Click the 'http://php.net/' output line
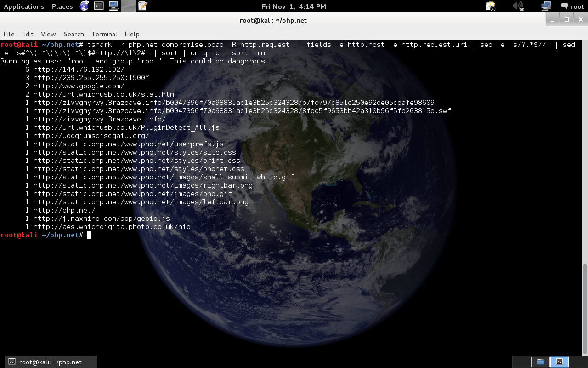Image resolution: width=588 pixels, height=368 pixels. coord(64,210)
